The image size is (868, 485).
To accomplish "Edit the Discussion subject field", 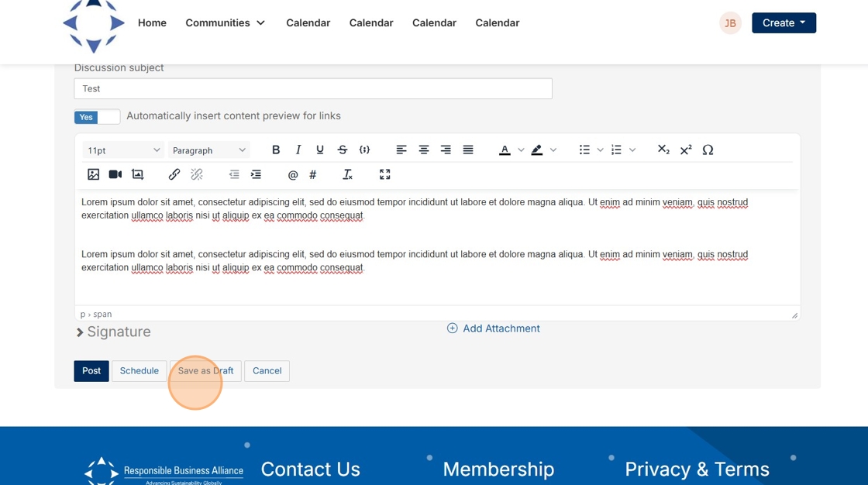I will 313,88.
